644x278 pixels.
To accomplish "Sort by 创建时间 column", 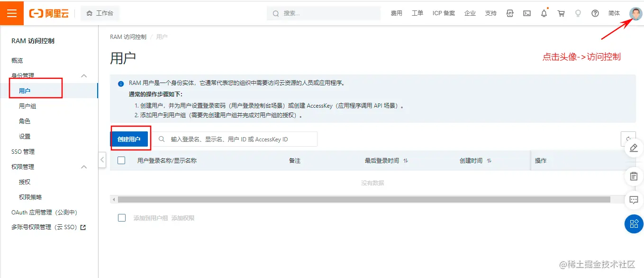I will (489, 161).
